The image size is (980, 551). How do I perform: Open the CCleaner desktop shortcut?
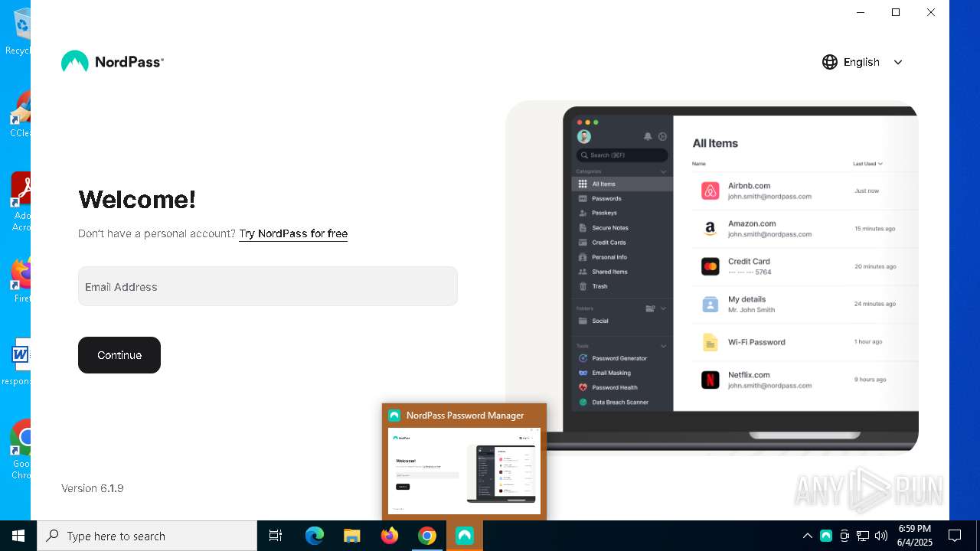21,115
